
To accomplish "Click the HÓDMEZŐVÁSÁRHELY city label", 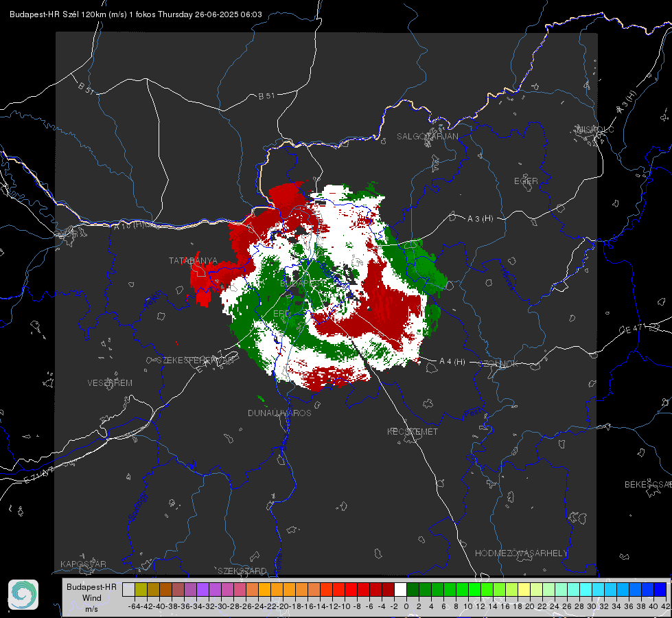I will (x=521, y=553).
